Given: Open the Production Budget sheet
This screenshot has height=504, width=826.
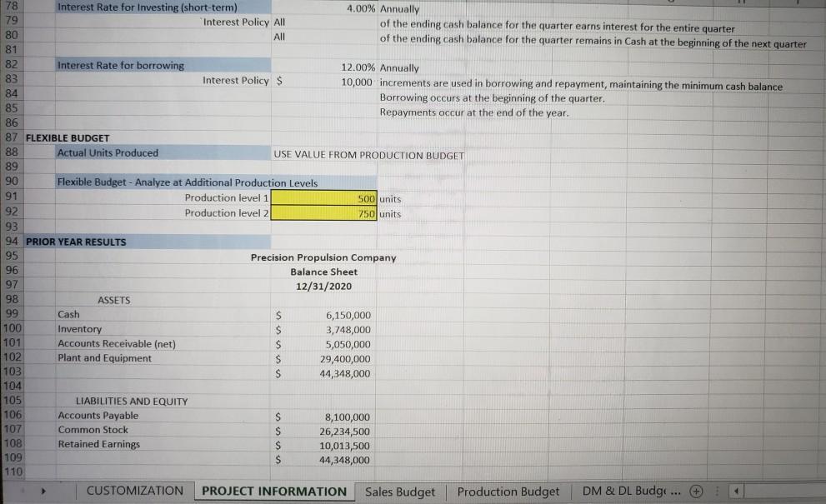Looking at the screenshot, I should tap(508, 492).
